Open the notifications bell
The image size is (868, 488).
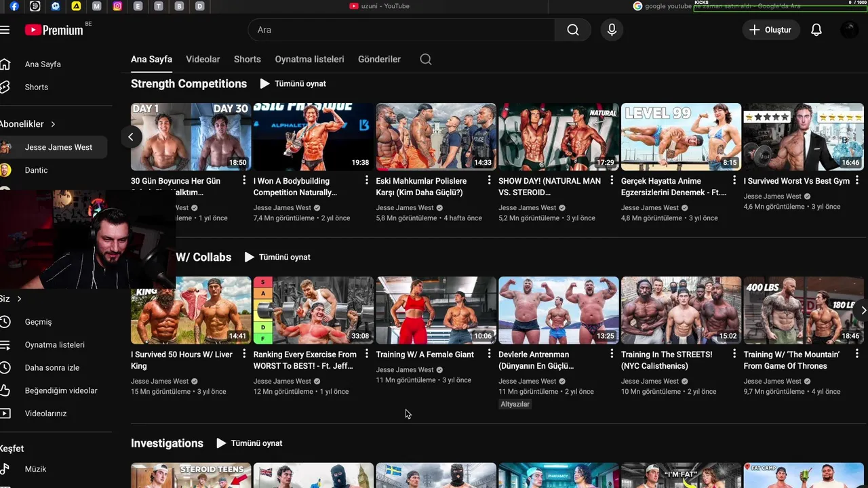[816, 30]
